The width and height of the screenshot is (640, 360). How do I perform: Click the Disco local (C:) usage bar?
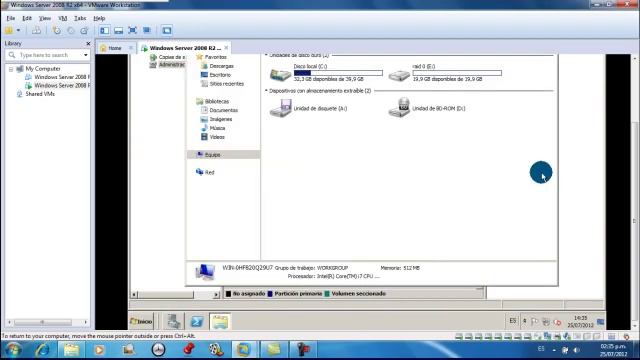coord(338,73)
